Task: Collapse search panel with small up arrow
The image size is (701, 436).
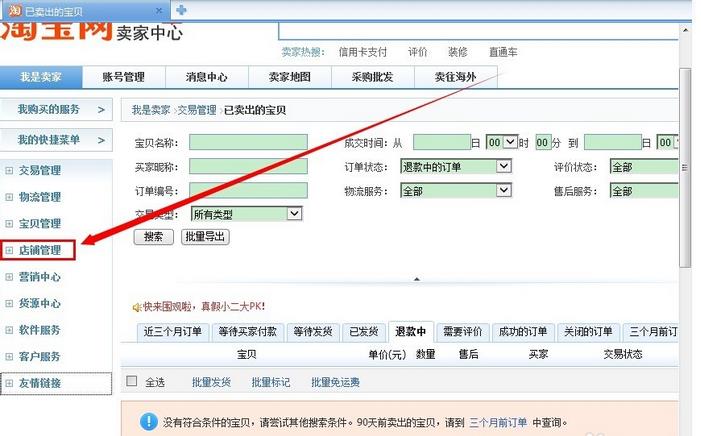Action: pyautogui.click(x=417, y=279)
